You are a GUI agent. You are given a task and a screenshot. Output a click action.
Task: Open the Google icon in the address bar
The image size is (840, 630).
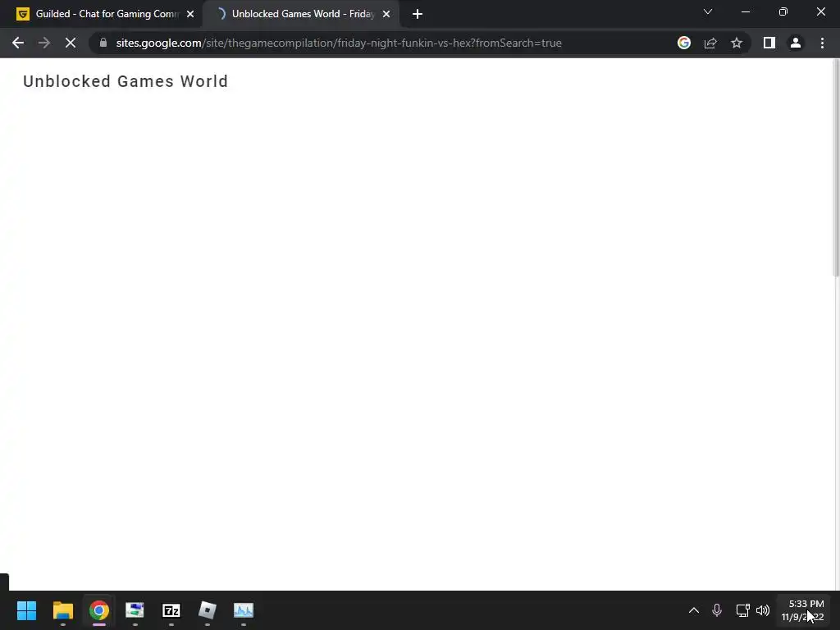coord(684,43)
